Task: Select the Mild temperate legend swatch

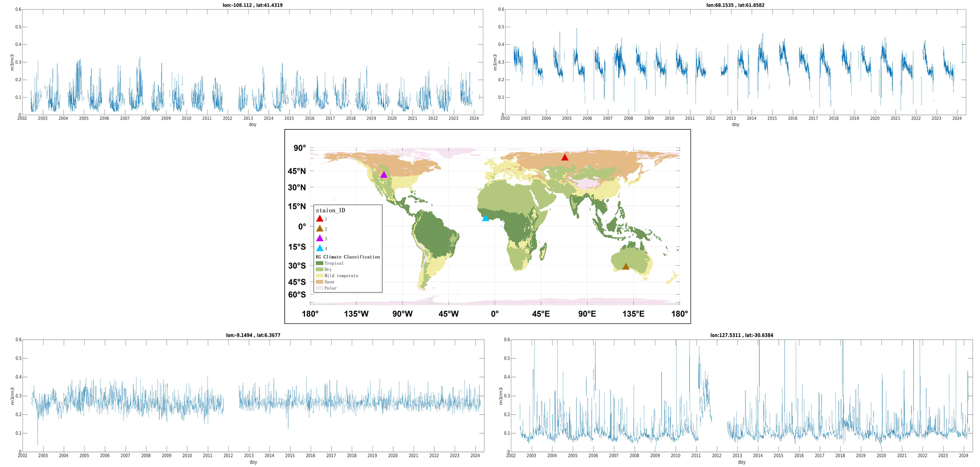Action: pos(319,276)
